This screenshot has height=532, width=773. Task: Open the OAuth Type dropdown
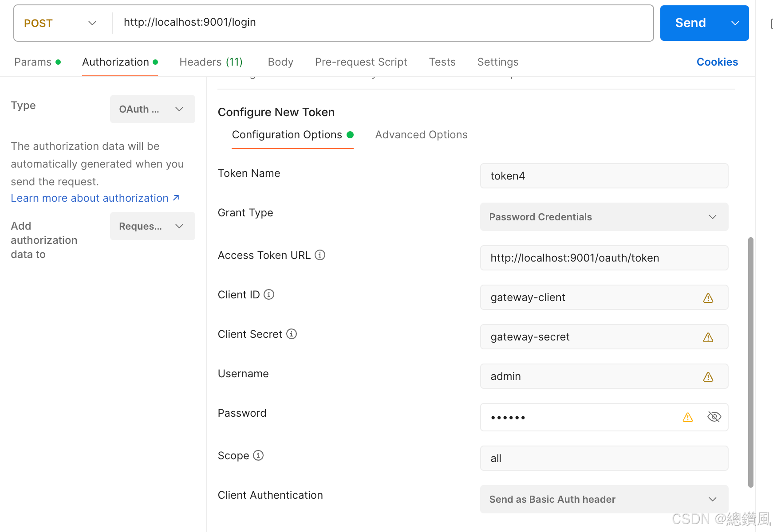152,109
